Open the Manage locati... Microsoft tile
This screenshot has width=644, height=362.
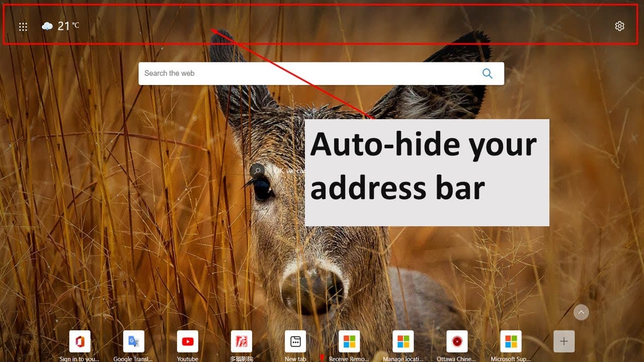pos(403,341)
